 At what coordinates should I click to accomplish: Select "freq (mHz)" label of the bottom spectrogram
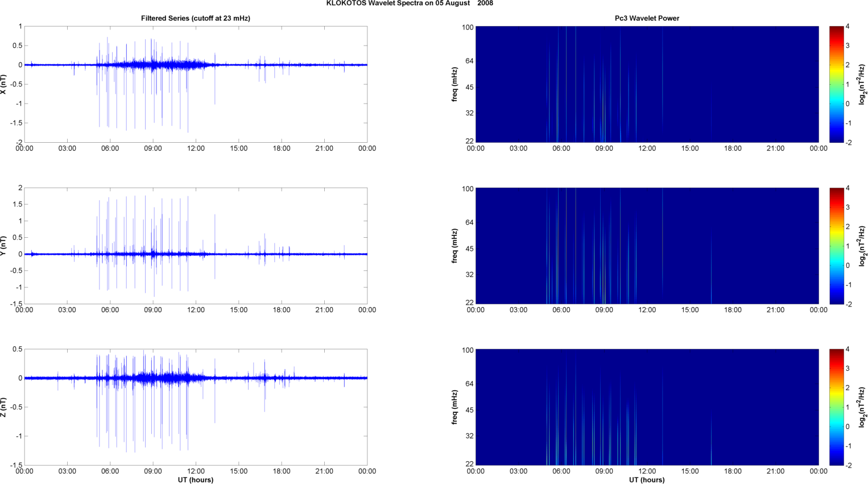click(455, 407)
